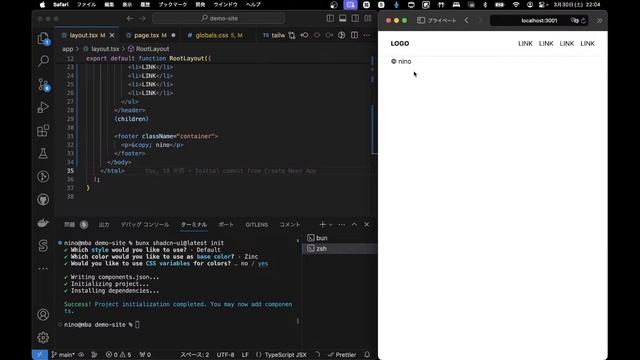Toggle secondary sidebar layout button
640x360 pixels.
point(355,18)
